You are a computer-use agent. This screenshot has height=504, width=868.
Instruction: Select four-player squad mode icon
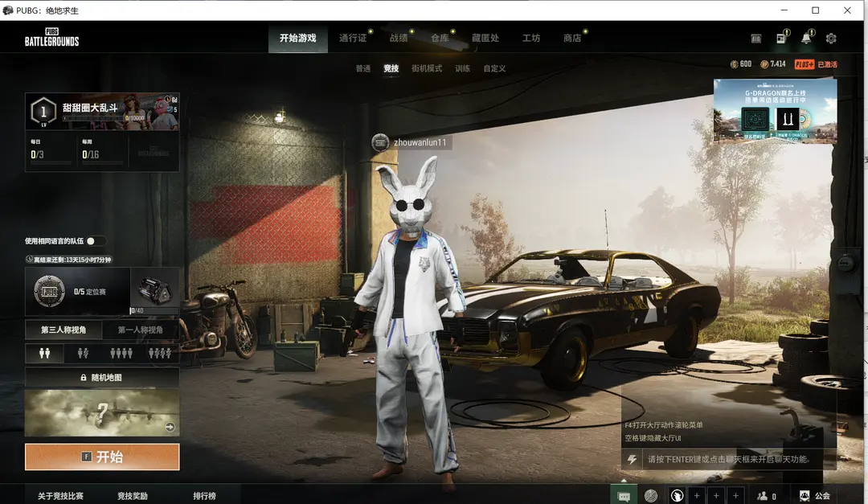[121, 353]
